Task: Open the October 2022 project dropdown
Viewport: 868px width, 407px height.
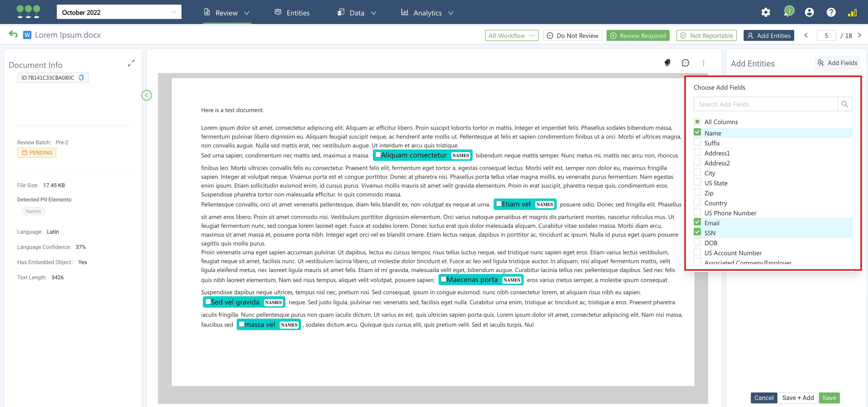Action: (x=119, y=12)
